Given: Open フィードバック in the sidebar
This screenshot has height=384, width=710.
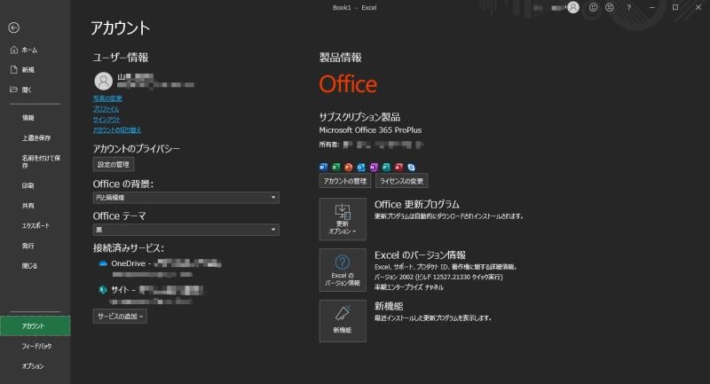Looking at the screenshot, I should tap(37, 346).
